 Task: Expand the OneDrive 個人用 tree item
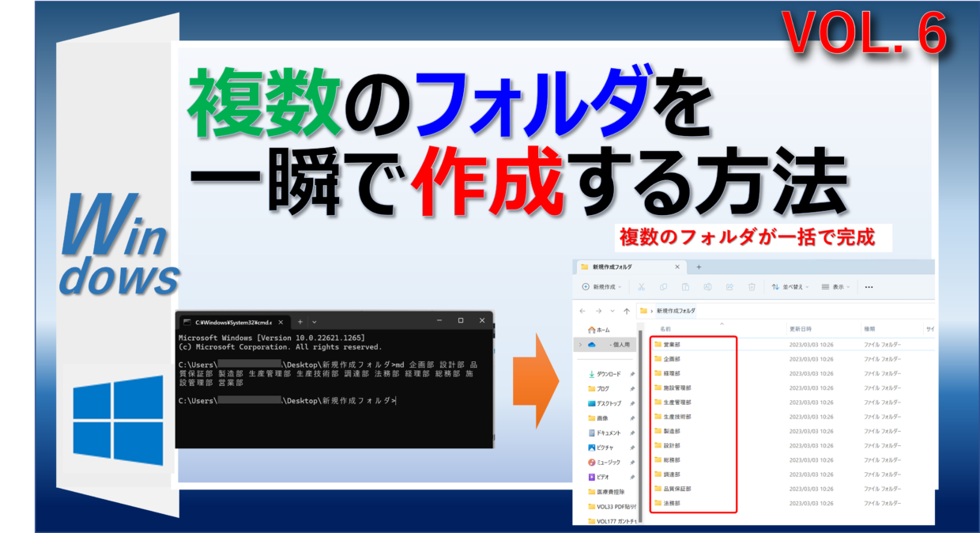tap(581, 345)
